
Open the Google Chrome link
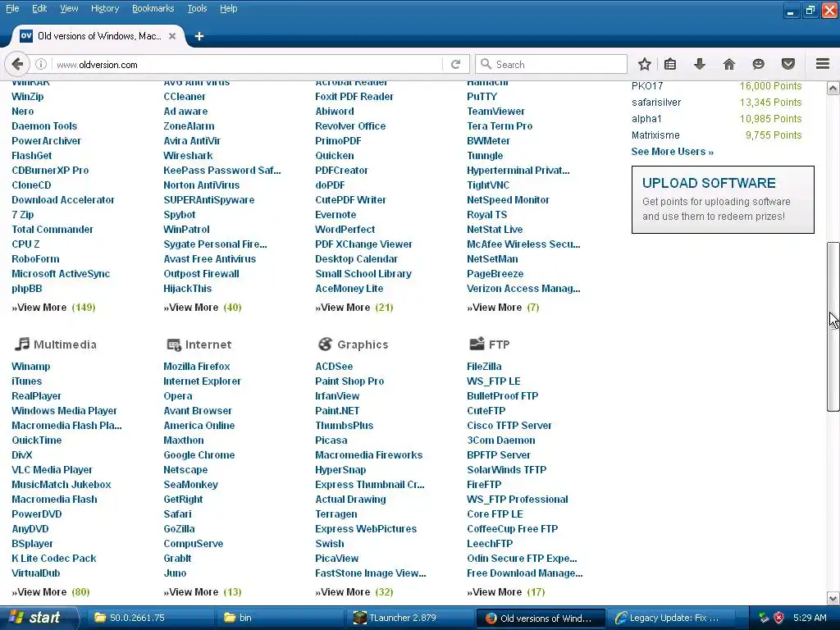pyautogui.click(x=199, y=454)
